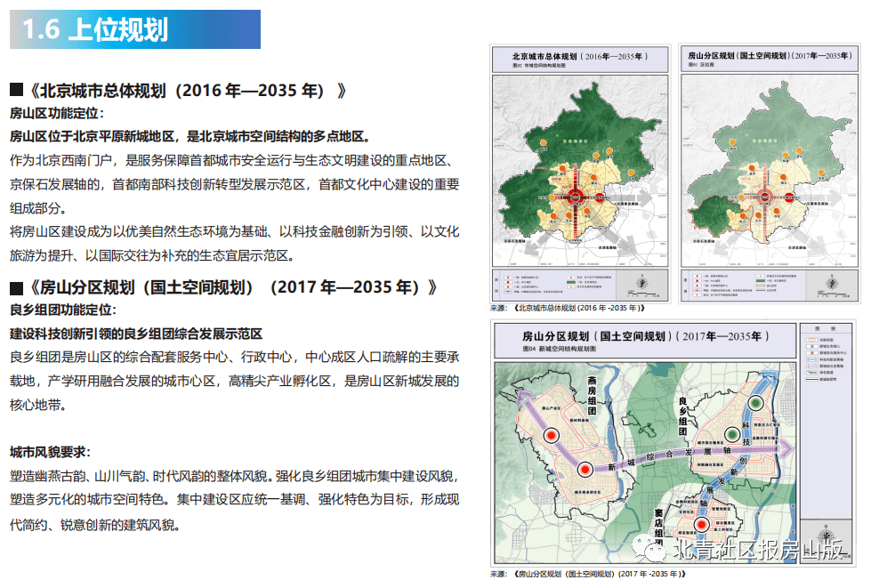The height and width of the screenshot is (588, 871).
Task: Click the phrase "首都南部科技创新转型发展示范区"
Action: [209, 184]
